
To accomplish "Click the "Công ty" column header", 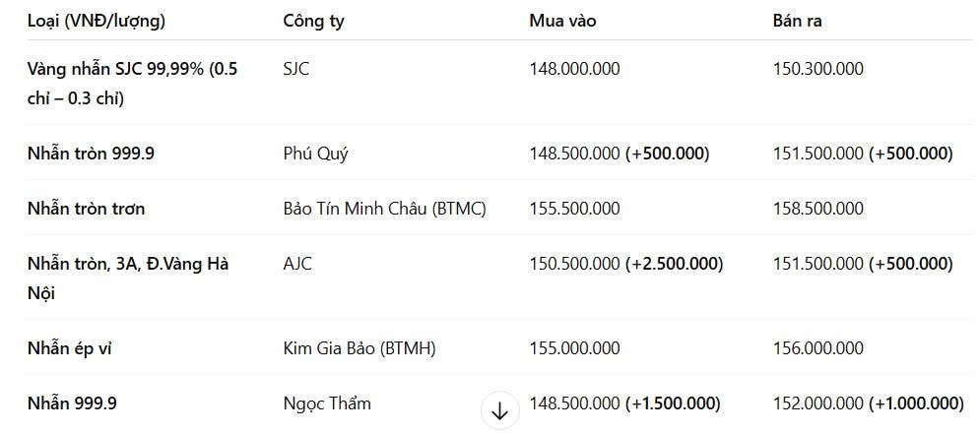I will (x=313, y=21).
